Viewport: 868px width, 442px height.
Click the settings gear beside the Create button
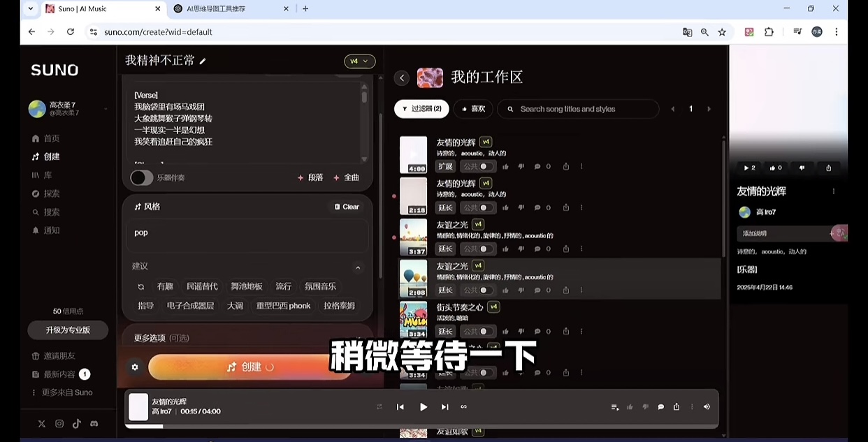[x=135, y=367]
